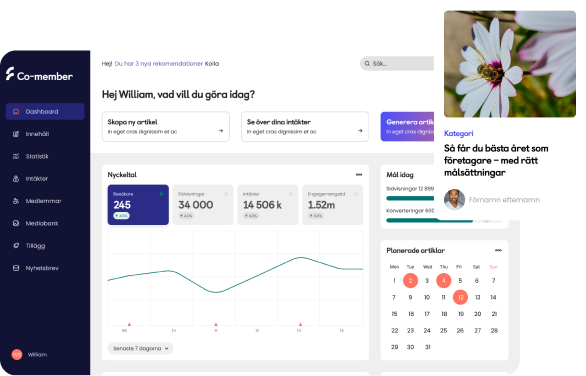Click the Innehåll edit icon

tap(16, 134)
